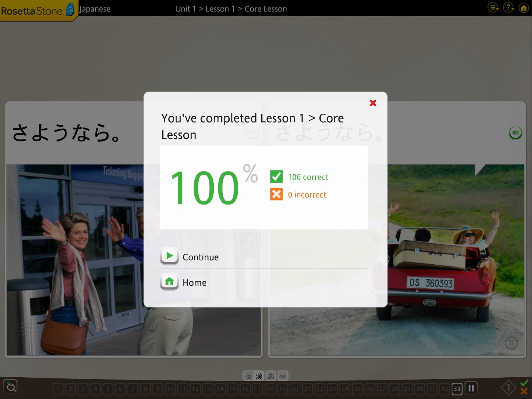
Task: Jump to screen 29
Action: (x=407, y=389)
